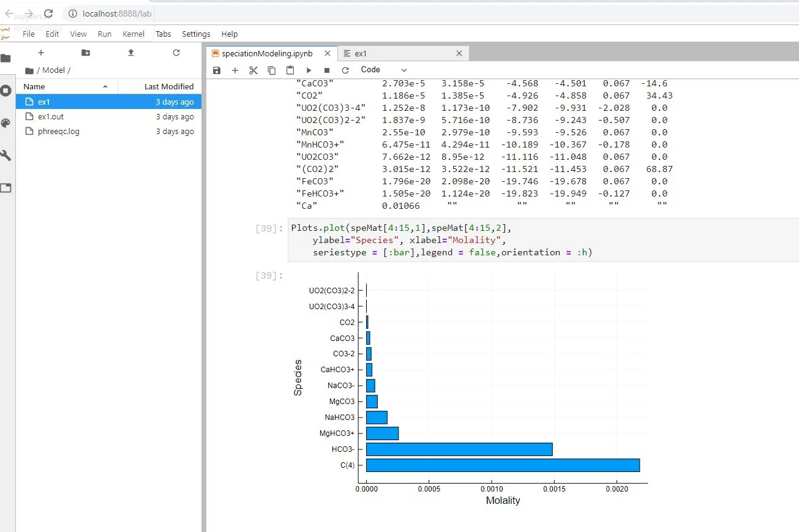Open the Kernel menu
The height and width of the screenshot is (532, 799).
[133, 34]
